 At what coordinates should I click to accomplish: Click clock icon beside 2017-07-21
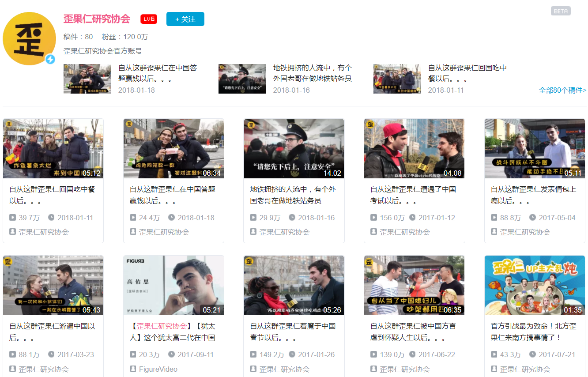pos(533,354)
